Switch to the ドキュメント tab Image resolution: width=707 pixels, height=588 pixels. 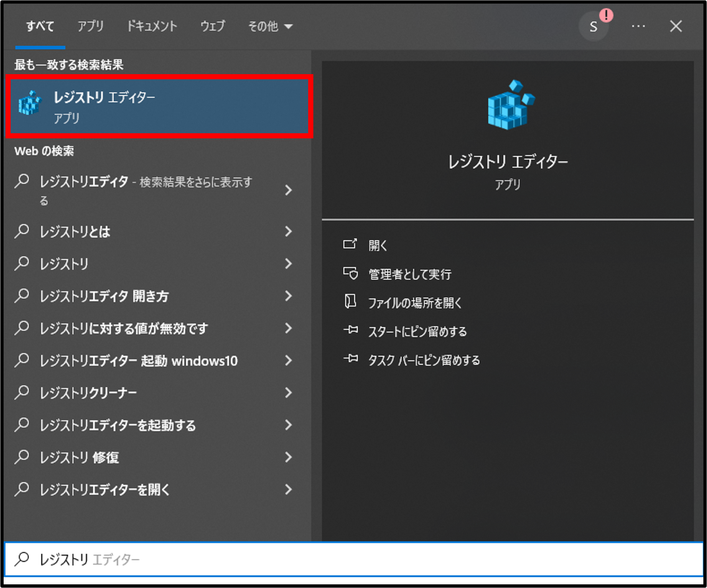pos(152,26)
